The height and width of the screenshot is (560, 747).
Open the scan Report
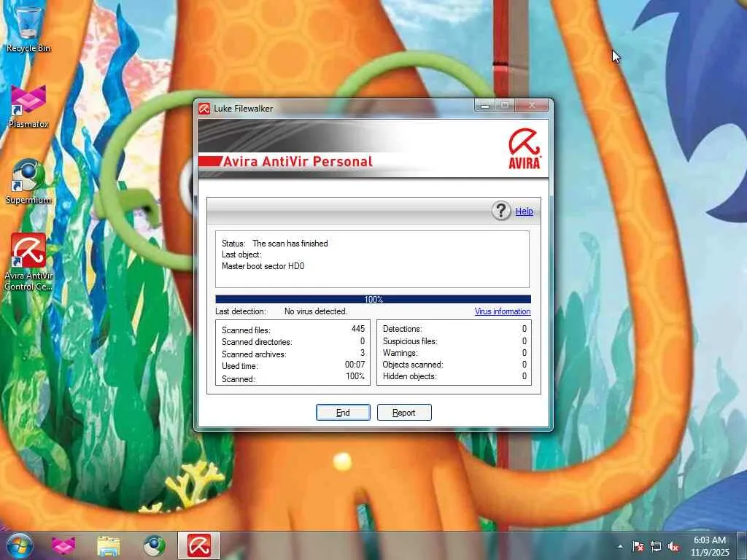404,413
